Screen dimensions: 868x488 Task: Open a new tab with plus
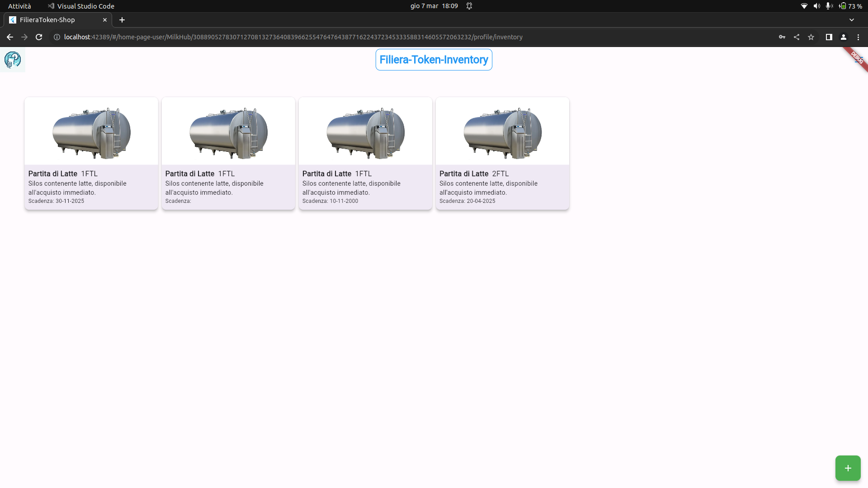tap(122, 20)
